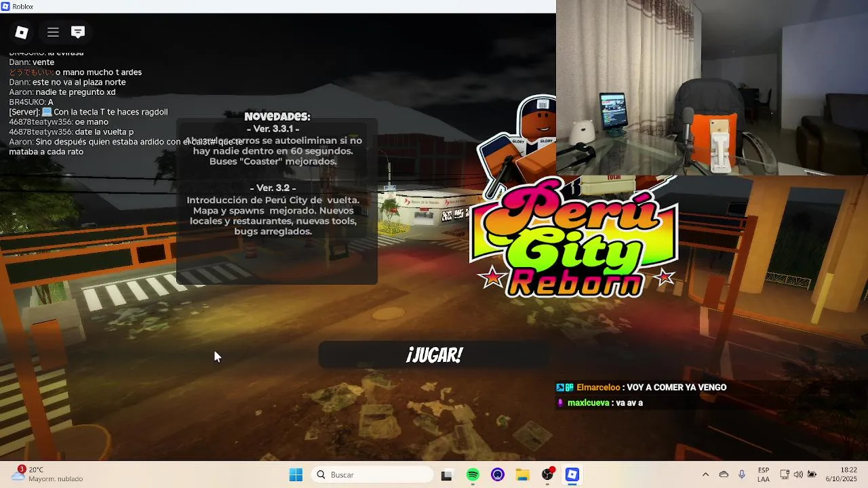Switch the ESP LAA input language
Image resolution: width=868 pixels, height=488 pixels.
[x=764, y=475]
